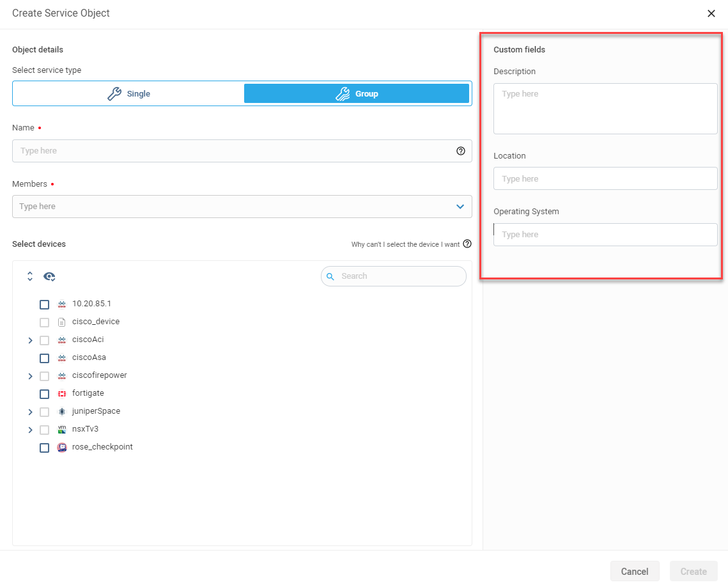The height and width of the screenshot is (587, 728).
Task: Click the Why can't I select device link
Action: tap(405, 244)
